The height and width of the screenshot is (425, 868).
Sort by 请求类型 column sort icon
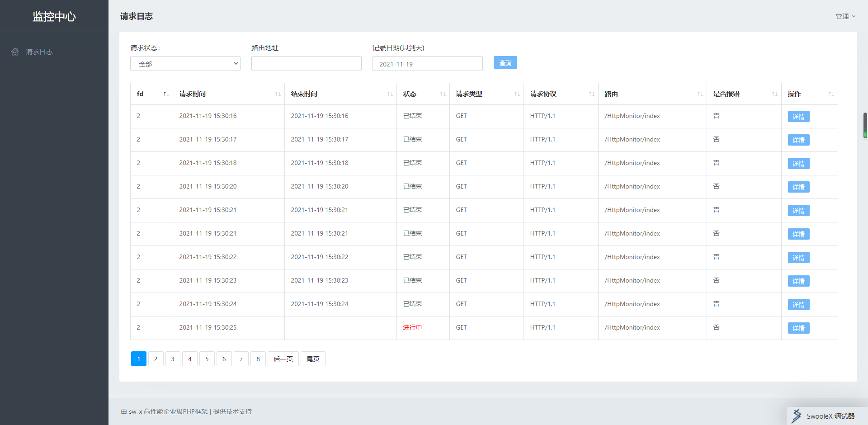pyautogui.click(x=517, y=94)
